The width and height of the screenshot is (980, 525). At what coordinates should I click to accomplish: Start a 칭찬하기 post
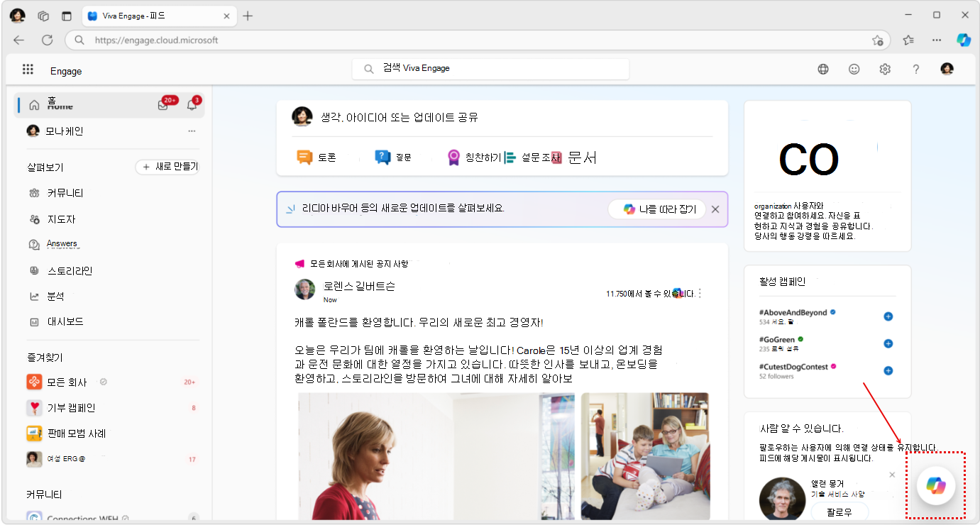point(474,157)
